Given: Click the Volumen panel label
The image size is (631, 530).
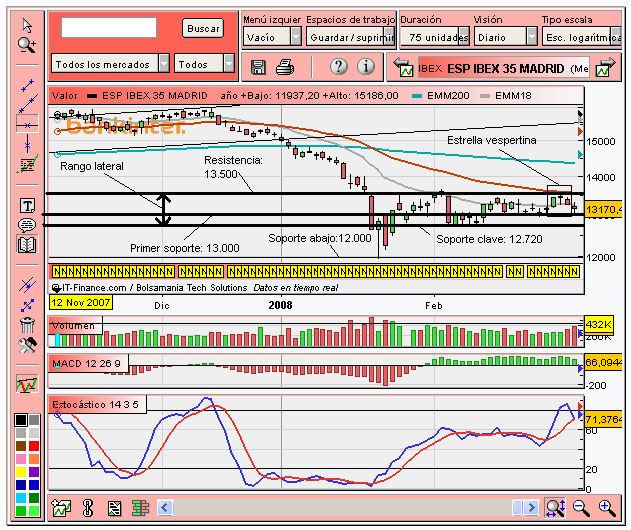Looking at the screenshot, I should [x=75, y=325].
